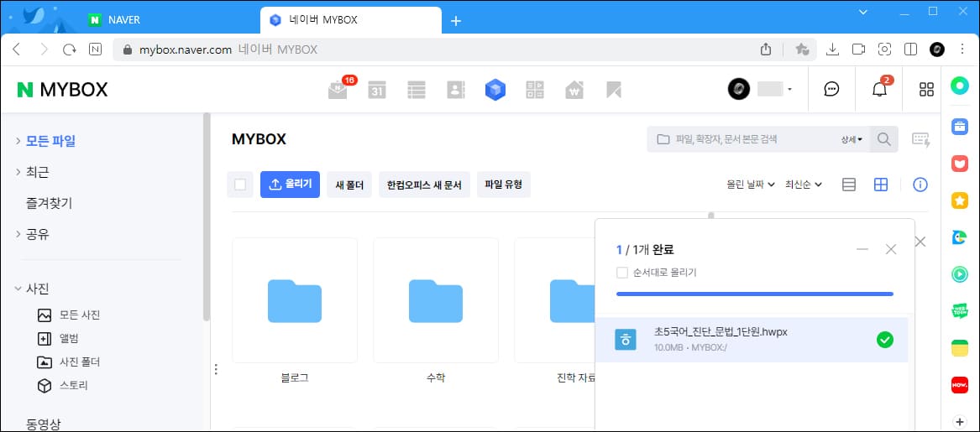
Task: Open the Naver Office grid icon
Action: point(535,90)
